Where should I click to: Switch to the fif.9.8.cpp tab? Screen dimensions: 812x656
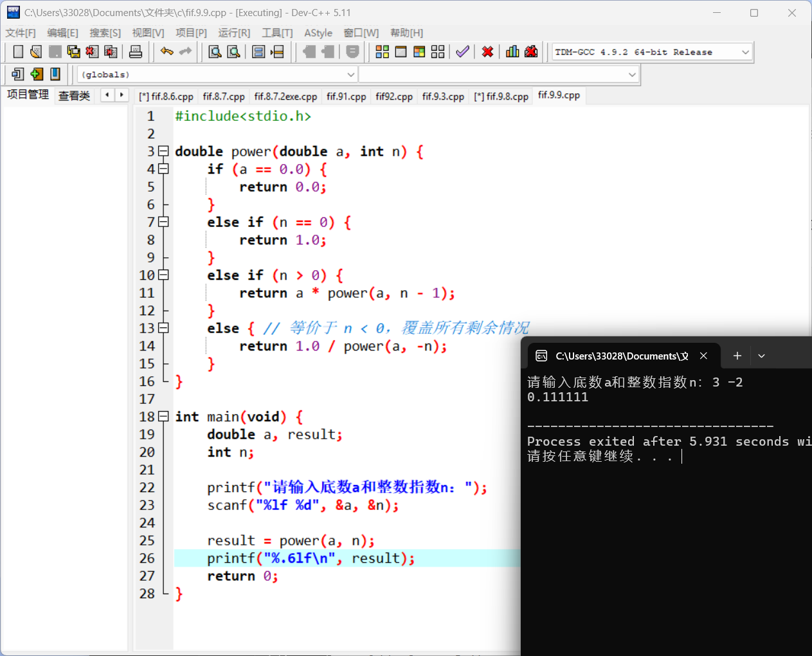click(x=501, y=96)
